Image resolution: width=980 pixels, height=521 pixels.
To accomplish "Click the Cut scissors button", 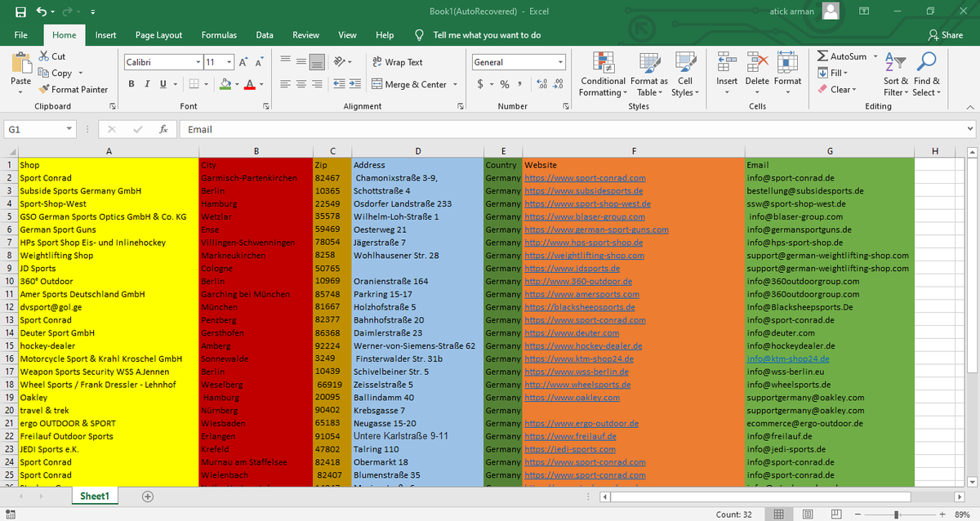I will (x=52, y=56).
